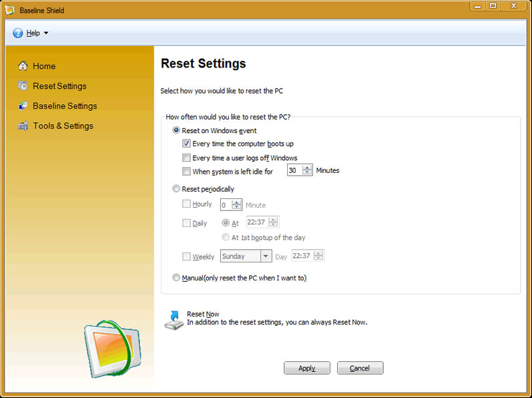The width and height of the screenshot is (532, 398).
Task: Click the blue Help question mark icon
Action: pos(17,33)
